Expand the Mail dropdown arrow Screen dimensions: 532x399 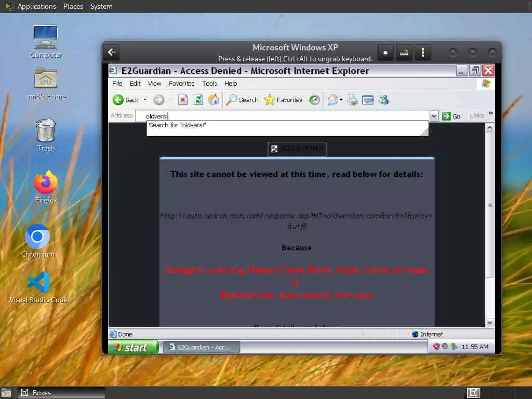[x=341, y=100]
